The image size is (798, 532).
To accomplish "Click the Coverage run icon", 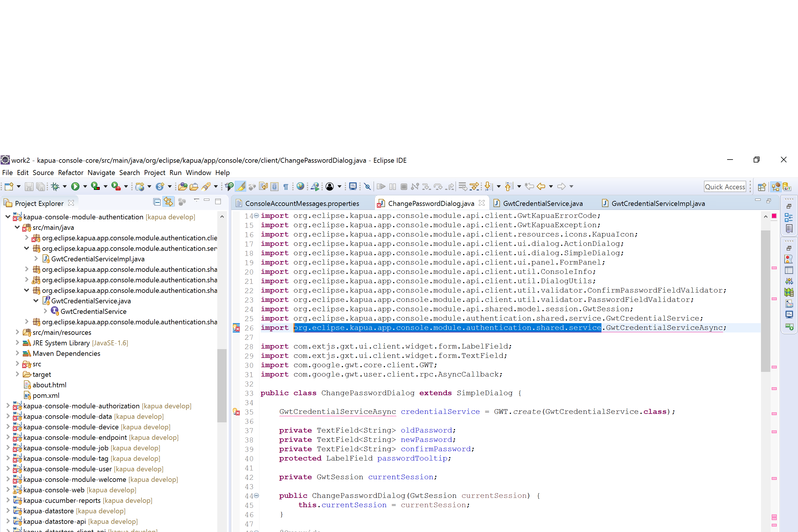I will 95,186.
